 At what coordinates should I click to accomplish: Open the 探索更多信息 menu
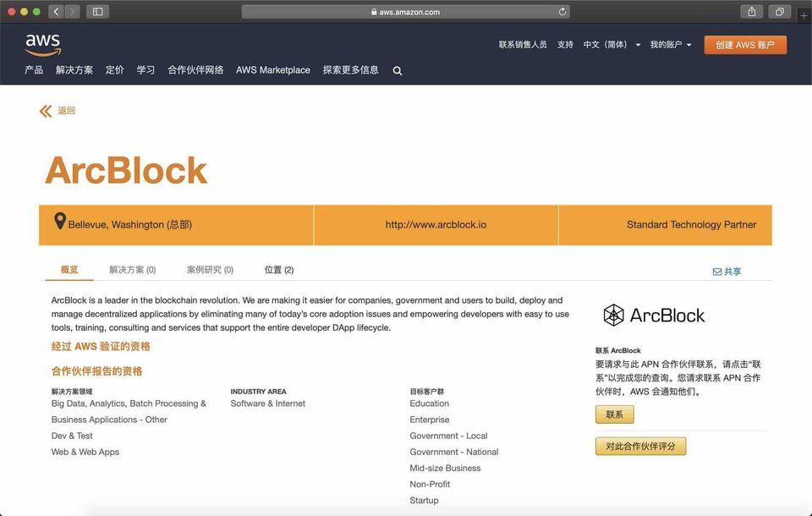pos(350,70)
